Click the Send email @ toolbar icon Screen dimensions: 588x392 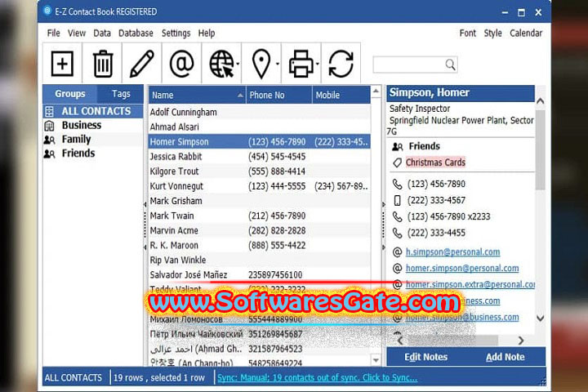tap(181, 64)
